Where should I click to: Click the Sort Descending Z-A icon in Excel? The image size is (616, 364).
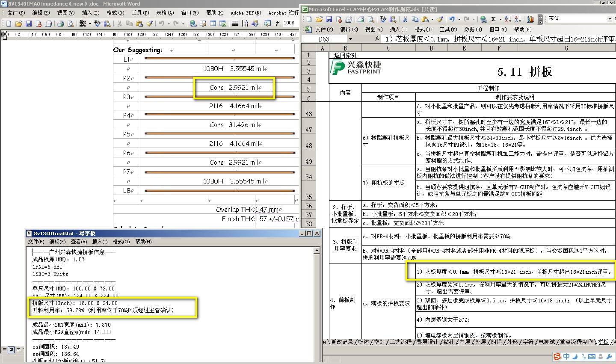[x=518, y=19]
